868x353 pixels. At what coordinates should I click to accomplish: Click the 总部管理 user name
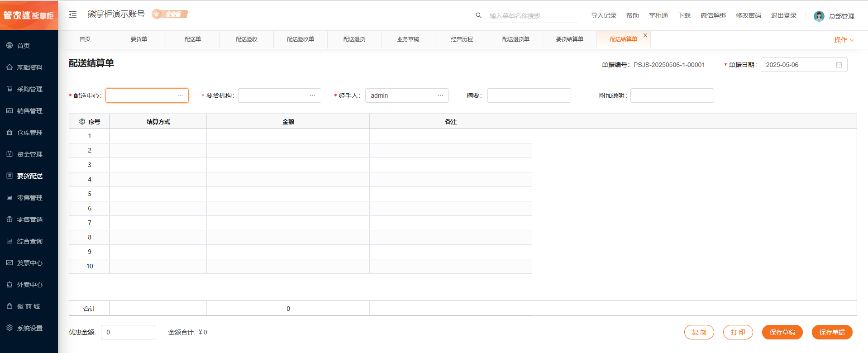842,16
